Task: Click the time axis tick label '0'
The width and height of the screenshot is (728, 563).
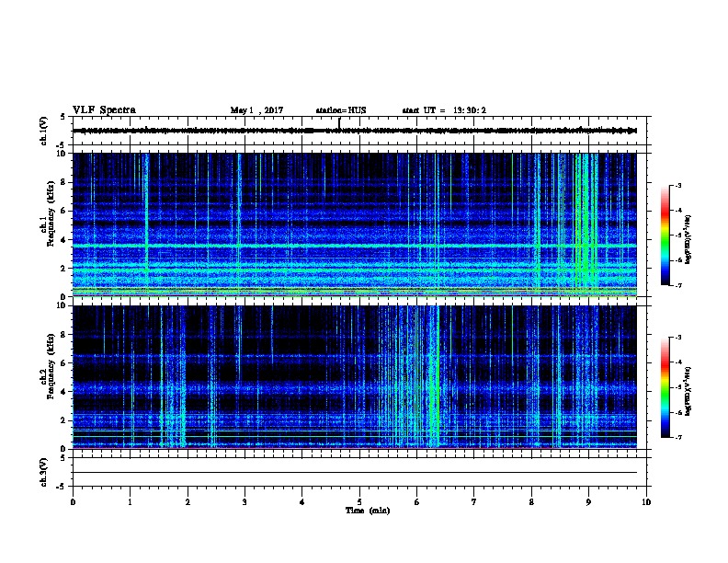Action: 73,502
